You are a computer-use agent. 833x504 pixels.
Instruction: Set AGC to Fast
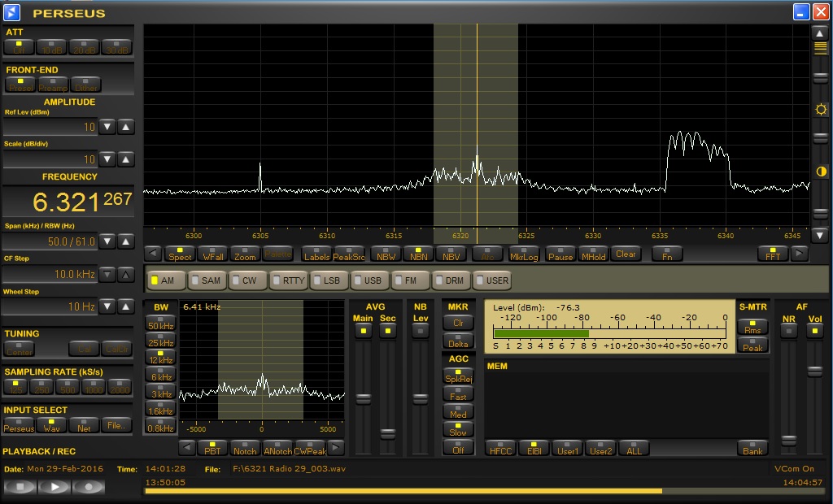[x=458, y=393]
